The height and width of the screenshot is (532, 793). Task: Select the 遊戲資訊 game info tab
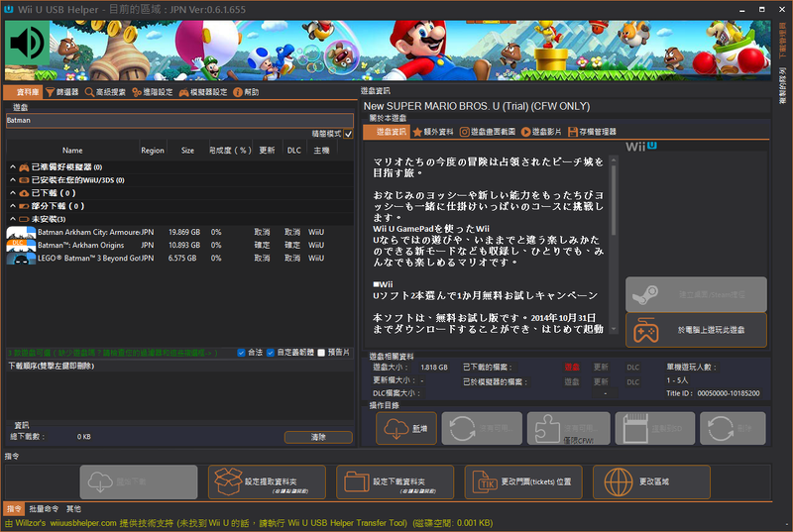coord(387,132)
